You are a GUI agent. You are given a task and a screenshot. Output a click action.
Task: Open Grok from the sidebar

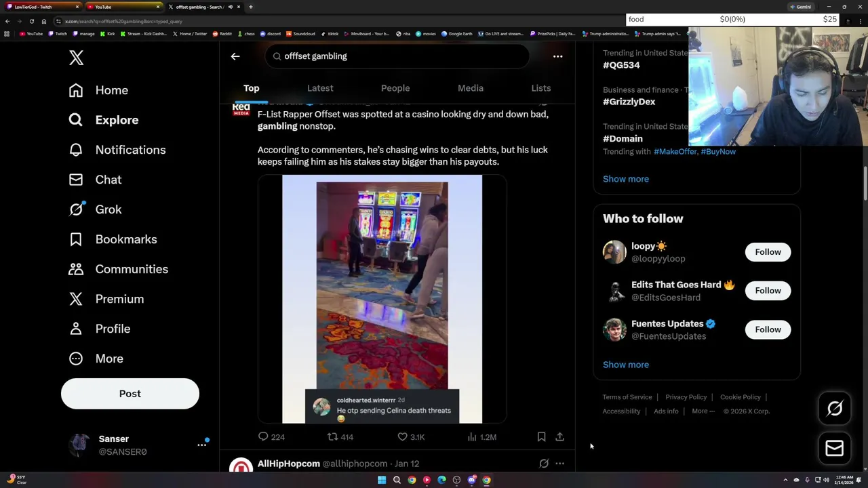click(x=95, y=209)
